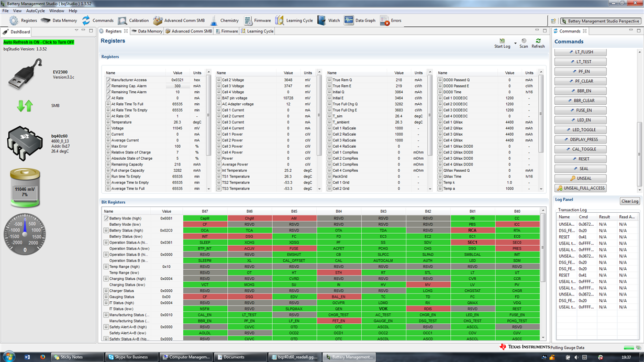Click the Battery Management Studio Perspective button
This screenshot has width=644, height=362.
tap(601, 21)
